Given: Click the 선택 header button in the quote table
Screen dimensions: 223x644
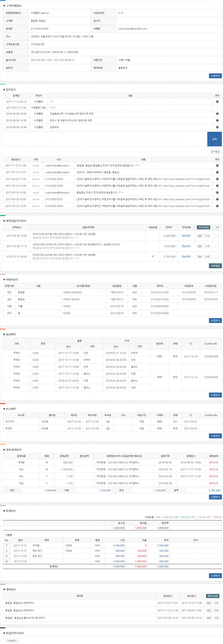Looking at the screenshot, I should click(217, 227).
